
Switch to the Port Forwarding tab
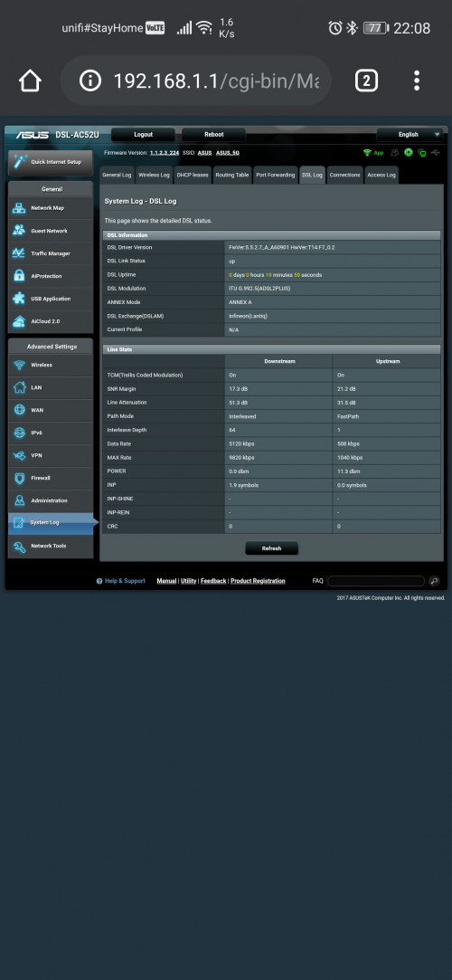pyautogui.click(x=276, y=175)
